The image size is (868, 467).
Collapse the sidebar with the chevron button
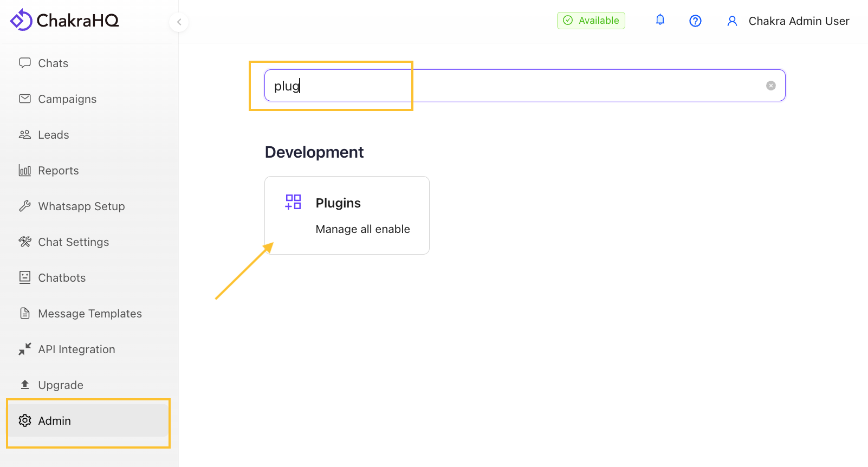[x=179, y=22]
